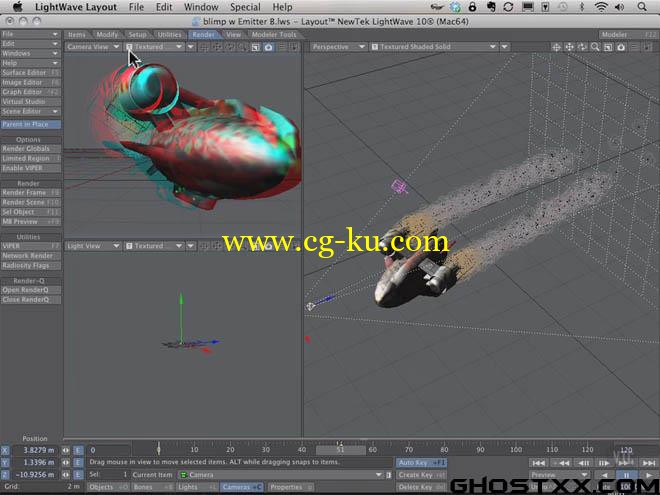Switch to the Modify tab
Viewport: 660px width, 495px height.
(x=107, y=35)
